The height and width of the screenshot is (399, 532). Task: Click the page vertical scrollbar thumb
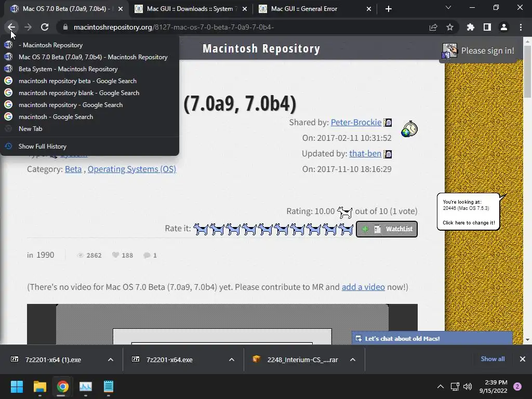528,72
